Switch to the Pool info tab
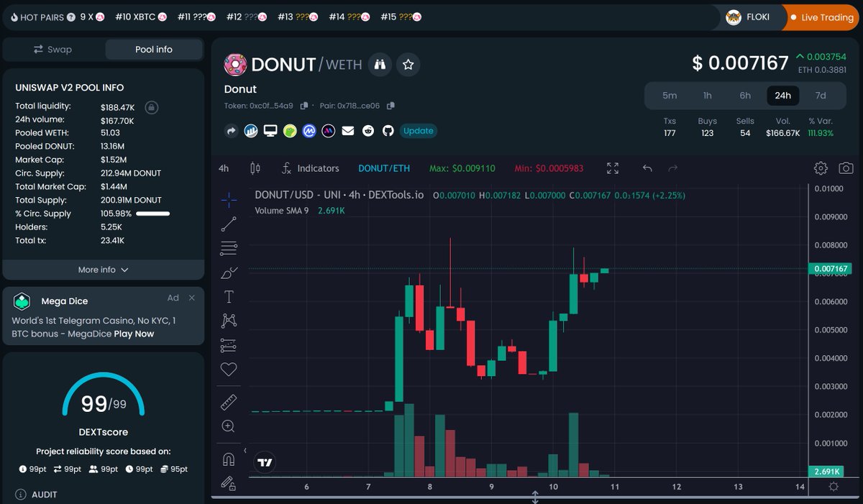The image size is (863, 504). point(154,50)
